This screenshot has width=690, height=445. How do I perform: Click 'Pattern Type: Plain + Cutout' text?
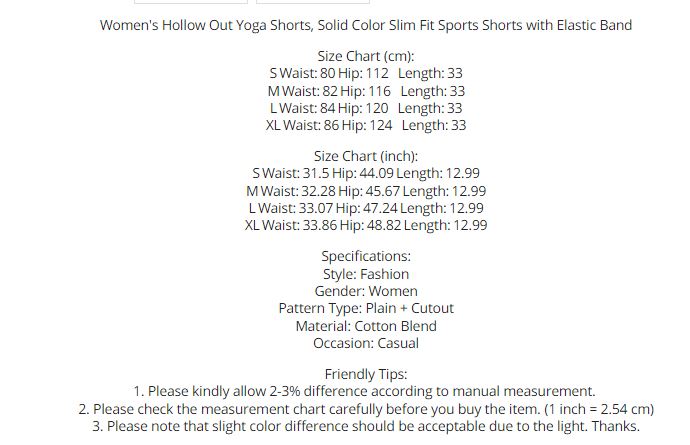pos(365,308)
